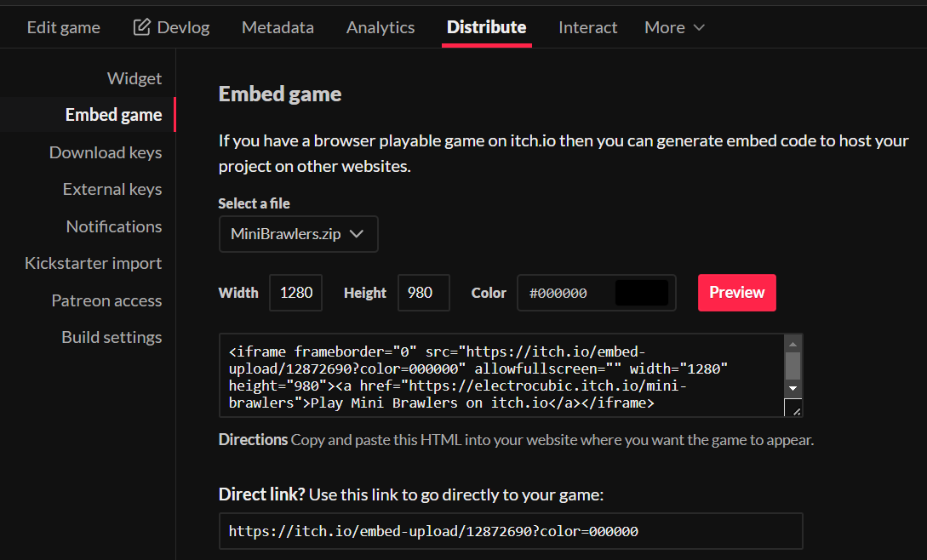Click the Select a file label

coord(255,203)
